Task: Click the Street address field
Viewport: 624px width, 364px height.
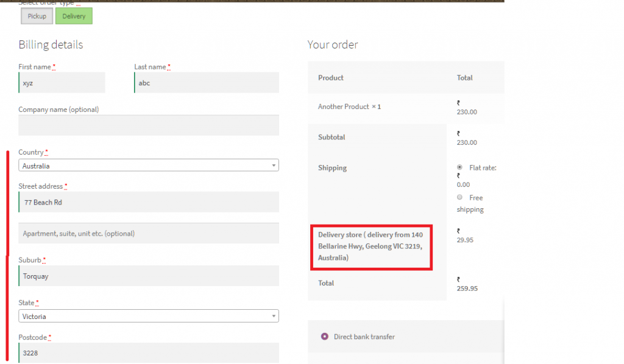Action: [149, 202]
